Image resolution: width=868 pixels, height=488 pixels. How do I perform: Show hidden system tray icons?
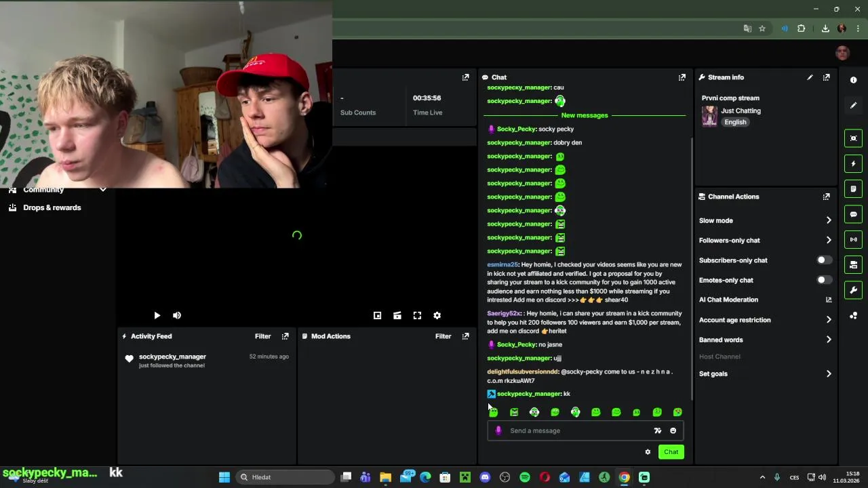coord(762,477)
